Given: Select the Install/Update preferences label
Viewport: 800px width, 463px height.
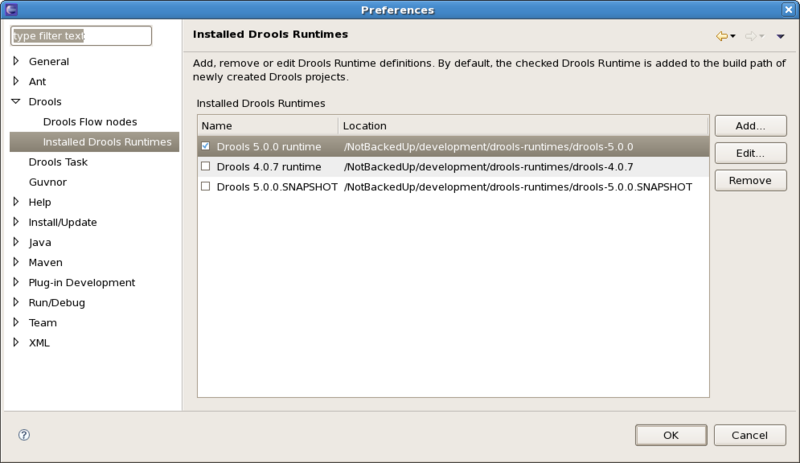Looking at the screenshot, I should [63, 222].
